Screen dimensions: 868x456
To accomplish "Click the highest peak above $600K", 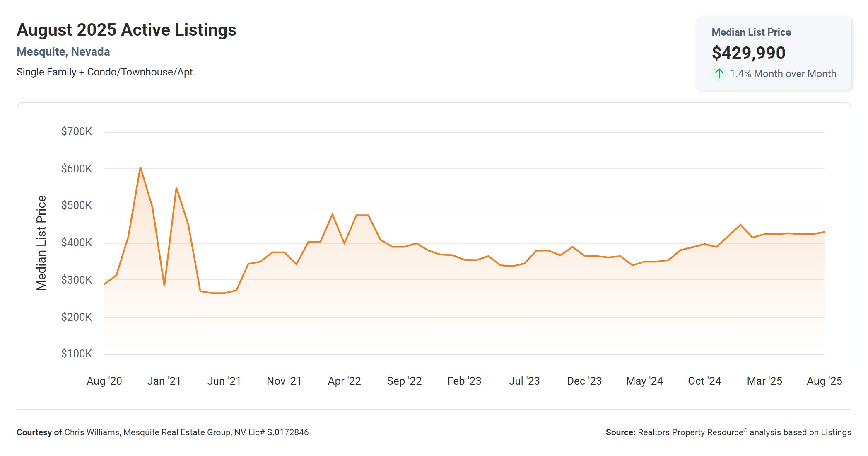I will [140, 168].
